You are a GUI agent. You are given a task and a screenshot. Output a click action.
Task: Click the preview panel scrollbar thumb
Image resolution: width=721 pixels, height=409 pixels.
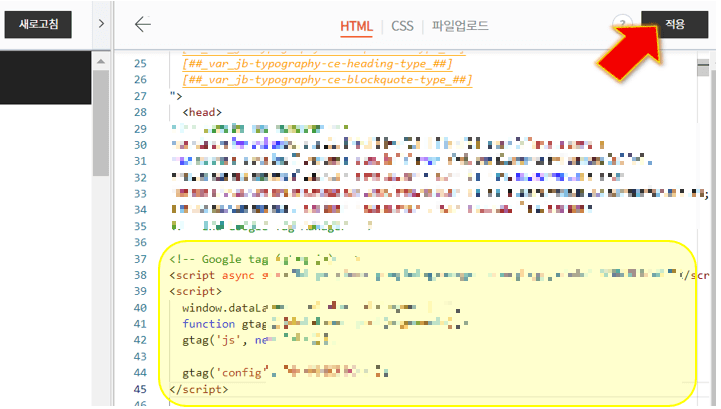[x=101, y=122]
